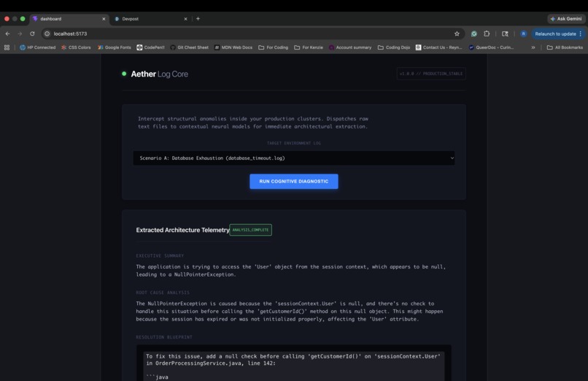Image resolution: width=588 pixels, height=381 pixels.
Task: Click the resolution blueprint code block
Action: coord(294,363)
